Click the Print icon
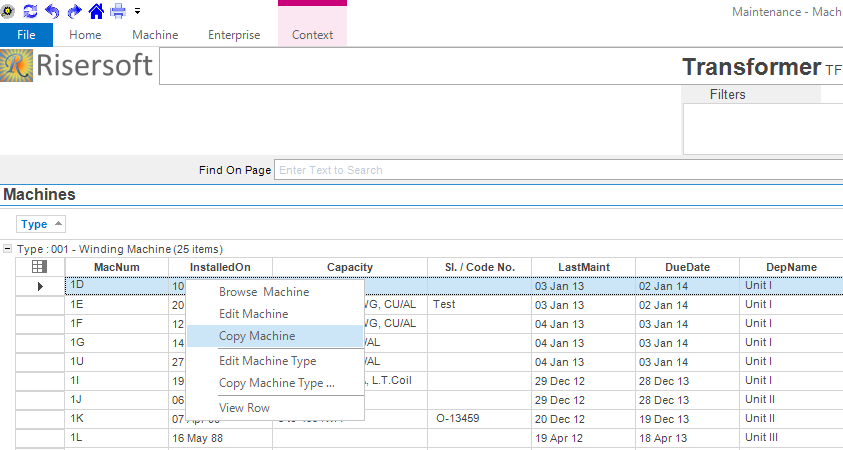This screenshot has height=450, width=843. 118,11
